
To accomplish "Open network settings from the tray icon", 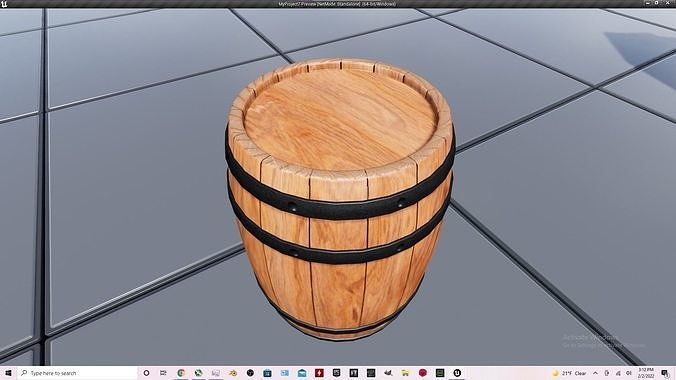I will click(618, 373).
